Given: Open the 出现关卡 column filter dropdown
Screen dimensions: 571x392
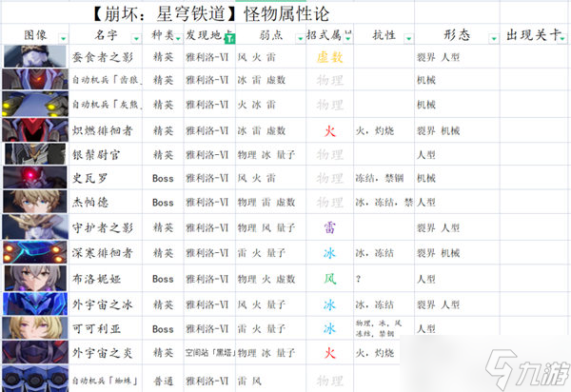Looking at the screenshot, I should click(x=563, y=38).
